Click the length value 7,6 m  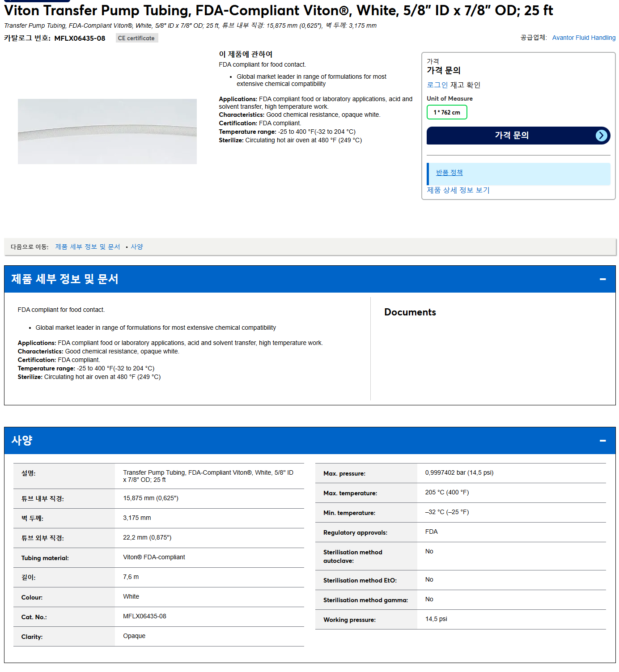(x=131, y=577)
